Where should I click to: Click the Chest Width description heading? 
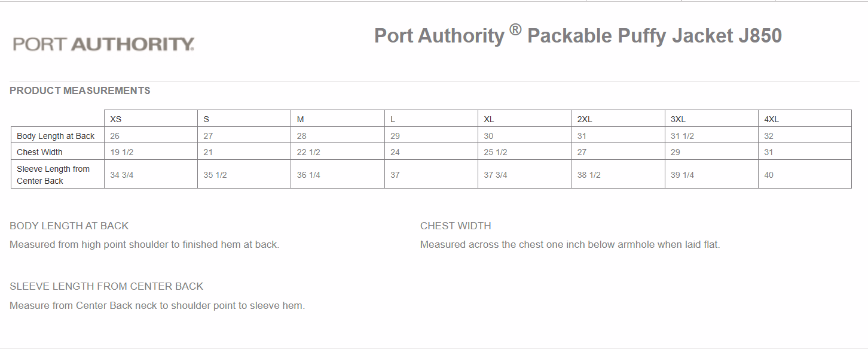click(456, 226)
